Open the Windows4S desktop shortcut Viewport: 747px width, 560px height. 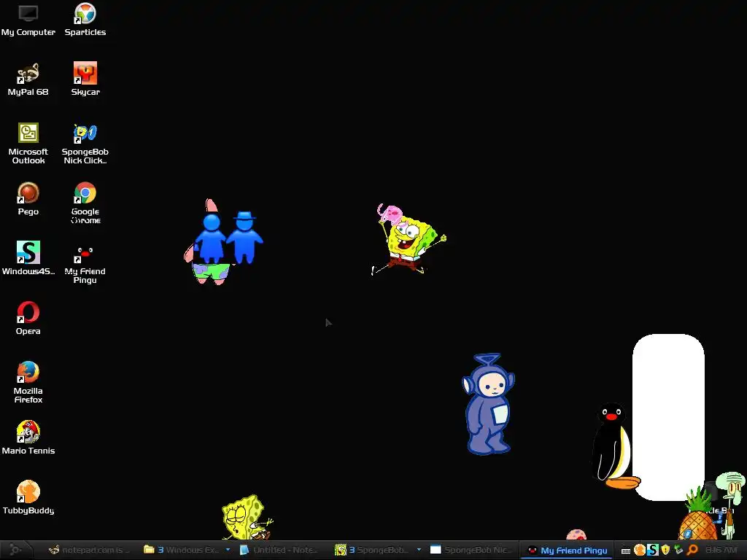click(x=28, y=259)
